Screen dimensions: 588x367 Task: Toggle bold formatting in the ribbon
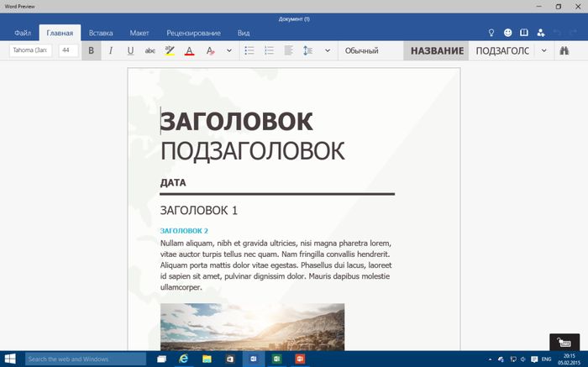(91, 50)
